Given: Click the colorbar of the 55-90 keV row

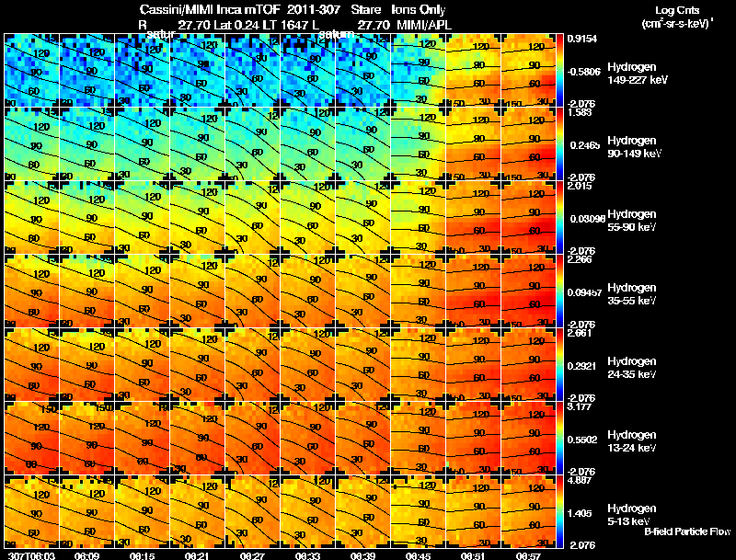Looking at the screenshot, I should coord(559,218).
